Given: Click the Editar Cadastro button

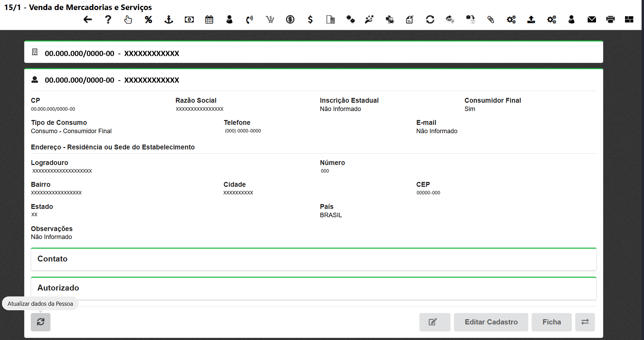Looking at the screenshot, I should [491, 322].
